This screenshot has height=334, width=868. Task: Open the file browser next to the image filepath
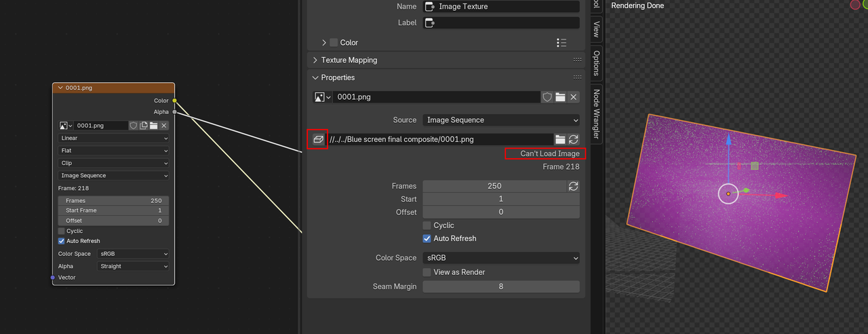click(x=560, y=139)
